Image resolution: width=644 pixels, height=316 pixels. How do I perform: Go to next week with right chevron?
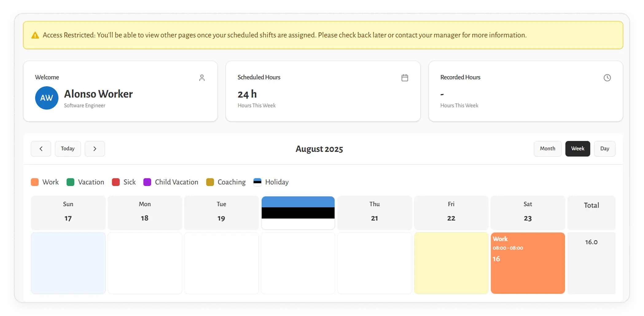(x=95, y=149)
